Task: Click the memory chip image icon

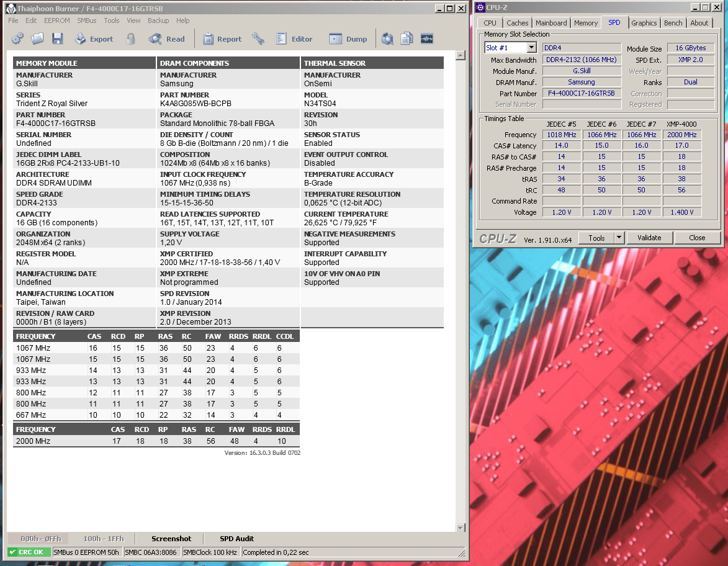Action: click(x=426, y=38)
